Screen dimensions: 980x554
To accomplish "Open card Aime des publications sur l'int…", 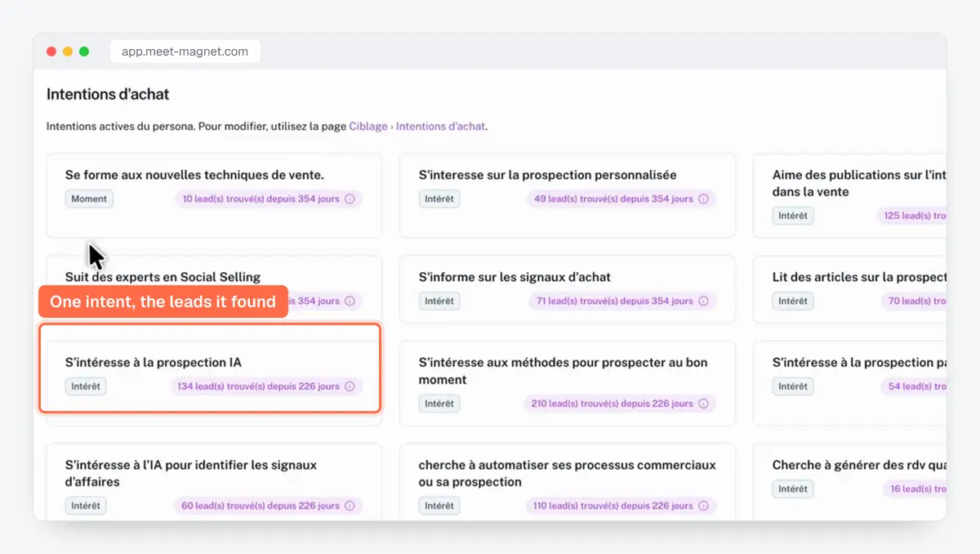I will point(849,195).
